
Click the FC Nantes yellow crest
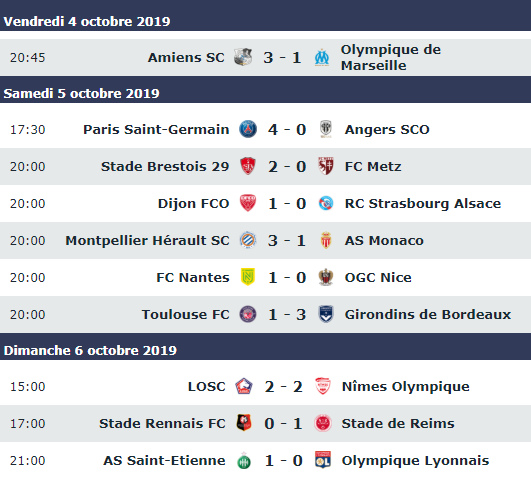click(x=248, y=277)
